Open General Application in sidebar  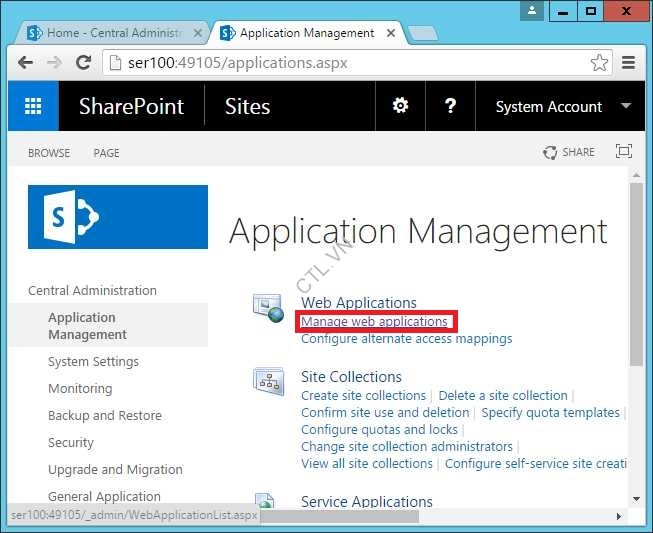[x=104, y=496]
